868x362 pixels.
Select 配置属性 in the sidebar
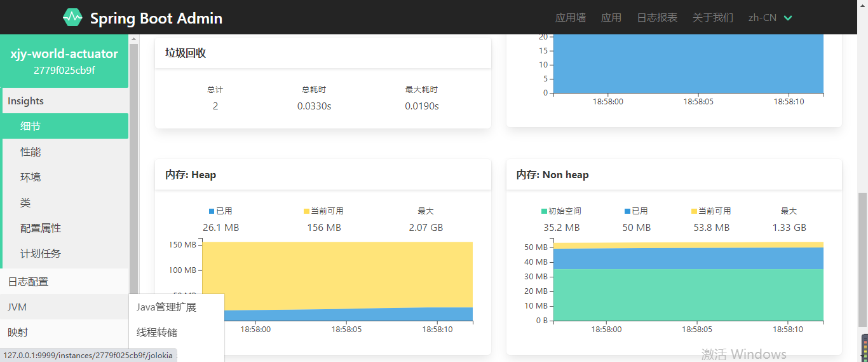[x=64, y=228]
